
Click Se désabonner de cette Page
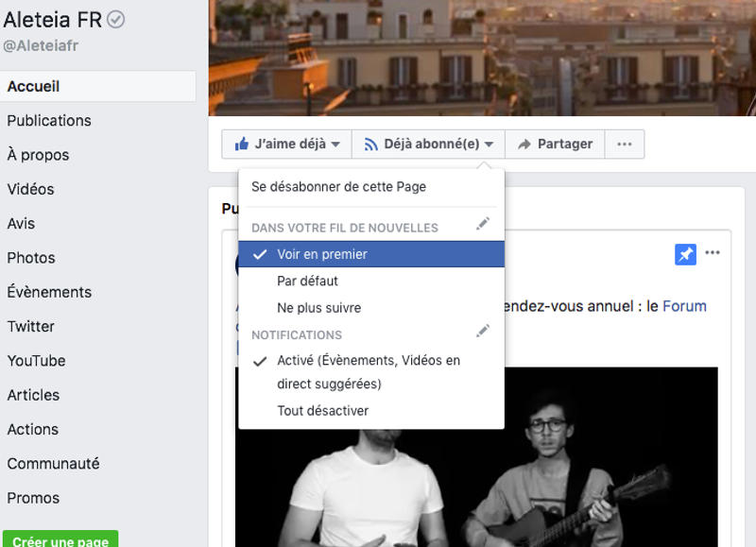pos(339,186)
